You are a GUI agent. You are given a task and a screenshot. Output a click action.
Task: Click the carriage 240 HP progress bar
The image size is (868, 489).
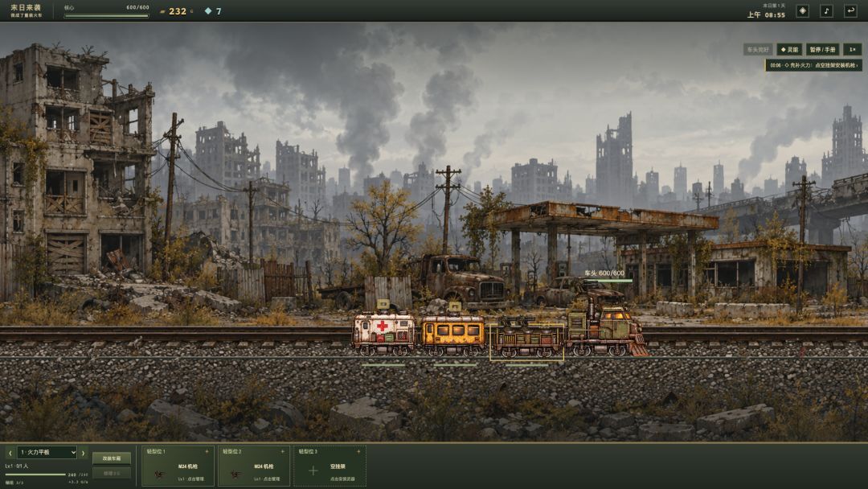(36, 474)
